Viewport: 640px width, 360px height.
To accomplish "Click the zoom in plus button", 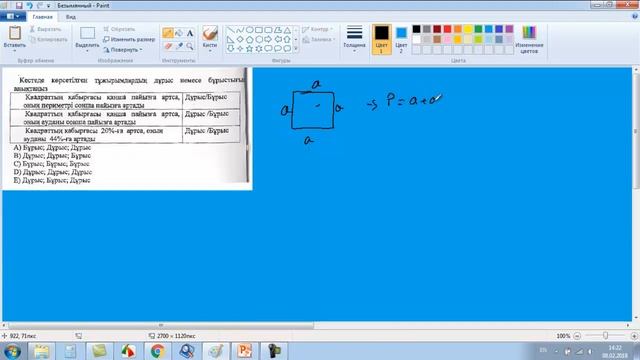I will click(x=634, y=336).
